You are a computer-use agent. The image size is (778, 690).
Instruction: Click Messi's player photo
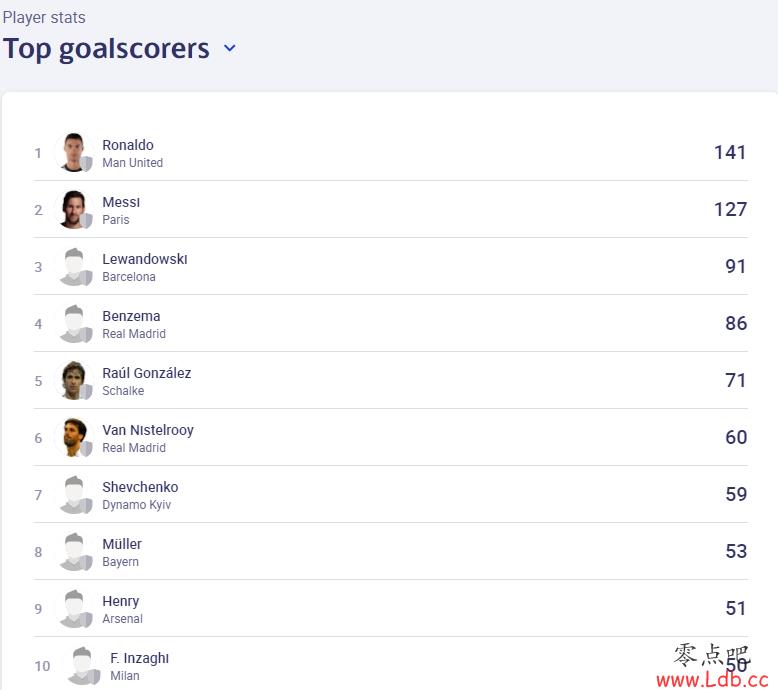pos(74,209)
